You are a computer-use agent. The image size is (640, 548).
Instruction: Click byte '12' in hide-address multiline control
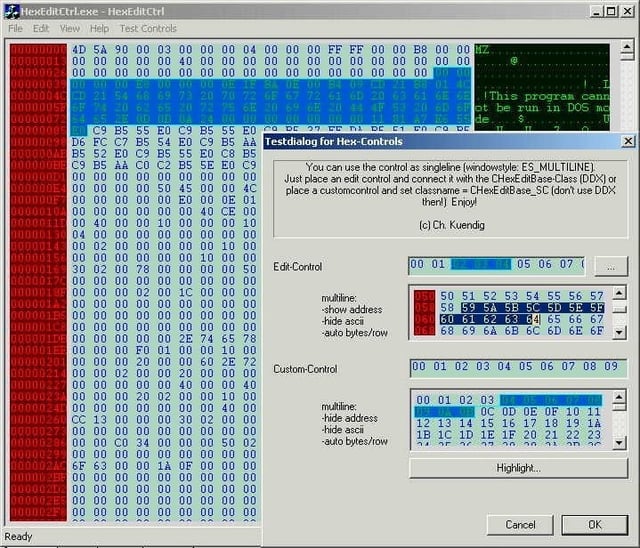click(x=423, y=424)
